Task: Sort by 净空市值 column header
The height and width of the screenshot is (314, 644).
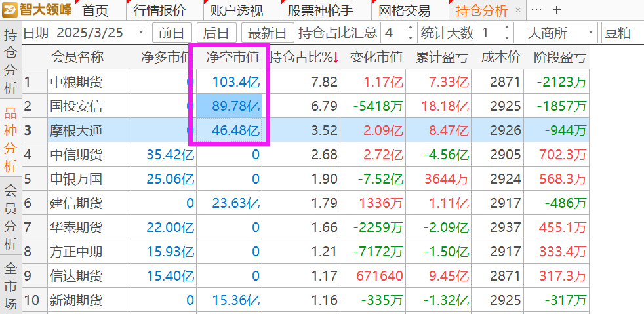Action: pyautogui.click(x=232, y=58)
